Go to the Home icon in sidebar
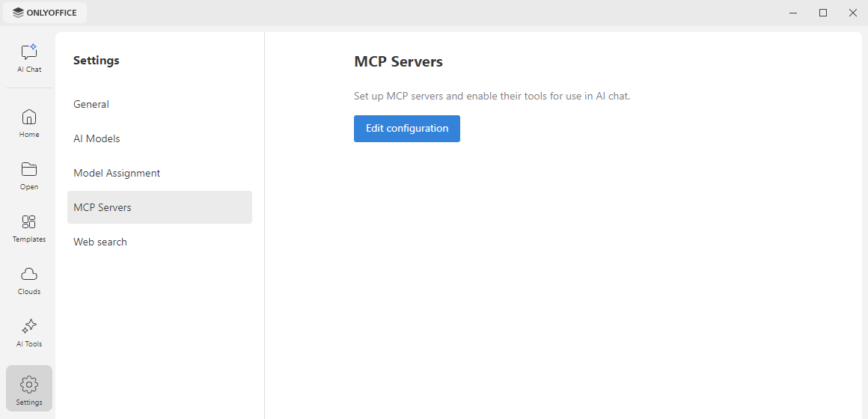Viewport: 868px width, 419px height. coord(28,117)
